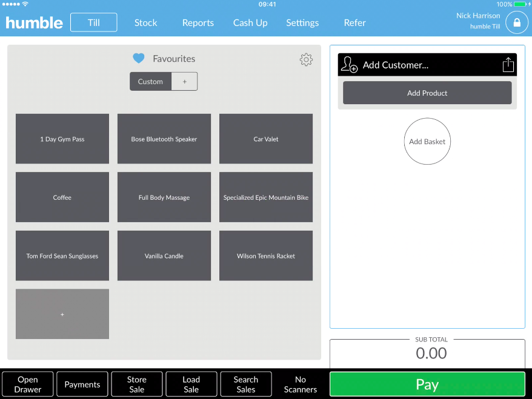The height and width of the screenshot is (399, 532).
Task: Tap the Wi-Fi signal icon in status bar
Action: (25, 4)
